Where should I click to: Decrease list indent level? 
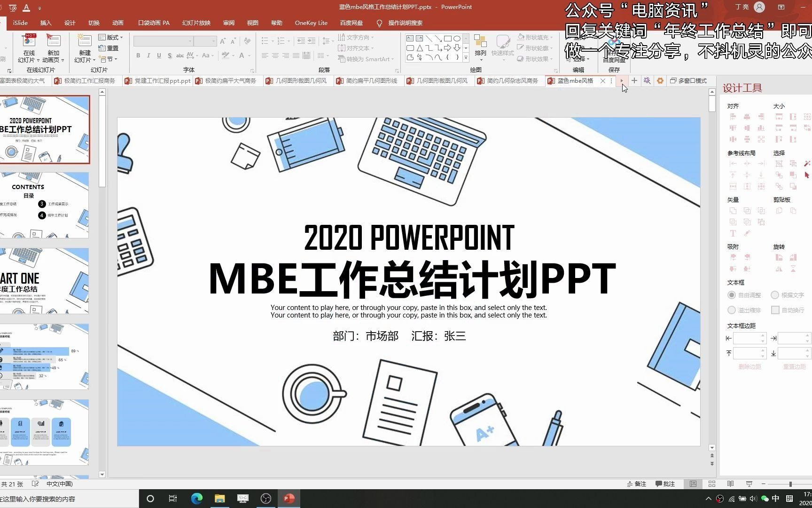301,41
